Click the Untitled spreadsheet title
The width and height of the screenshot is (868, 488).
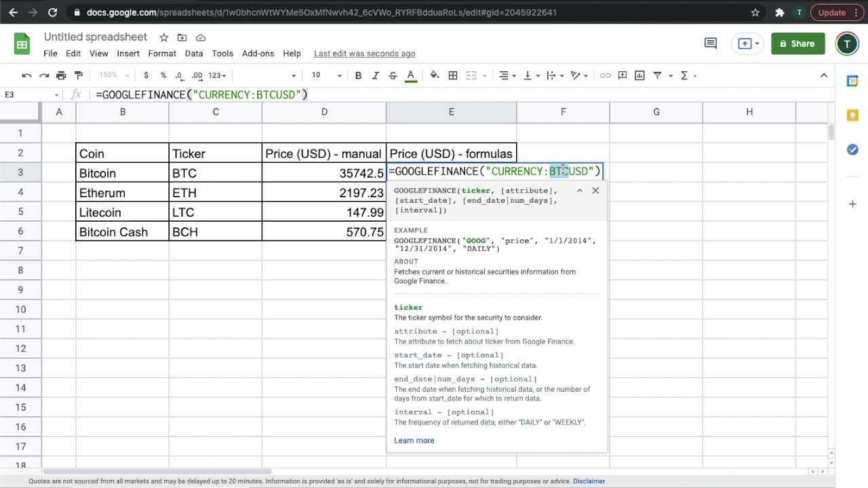[96, 37]
